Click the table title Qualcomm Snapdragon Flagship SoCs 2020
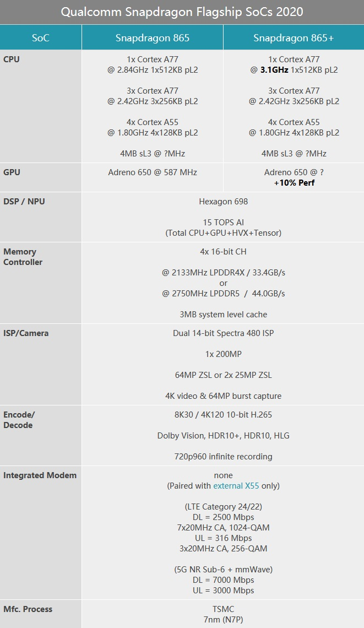Viewport: 364px width, 628px height. (x=182, y=12)
